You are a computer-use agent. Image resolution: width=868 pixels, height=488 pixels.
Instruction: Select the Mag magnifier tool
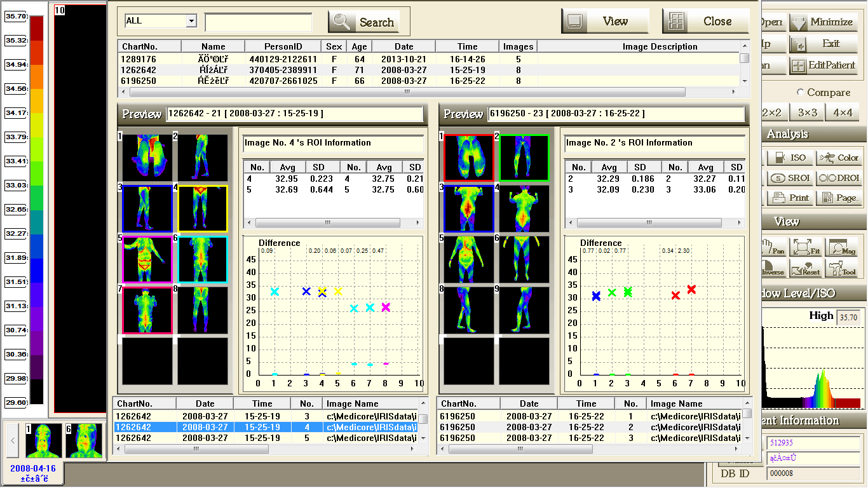(841, 247)
